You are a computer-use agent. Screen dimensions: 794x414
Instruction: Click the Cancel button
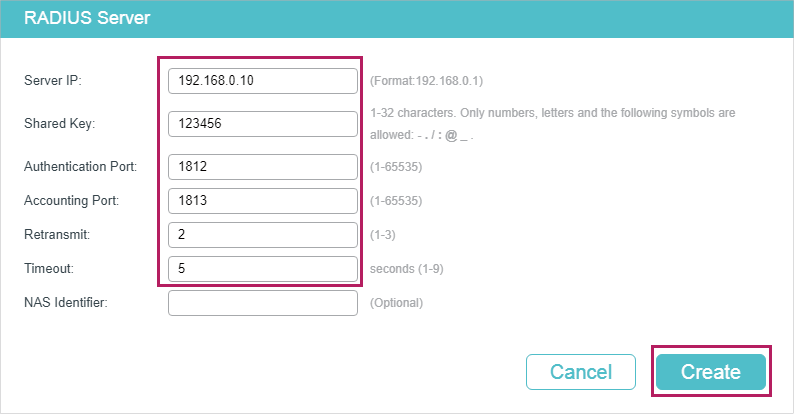coord(581,372)
